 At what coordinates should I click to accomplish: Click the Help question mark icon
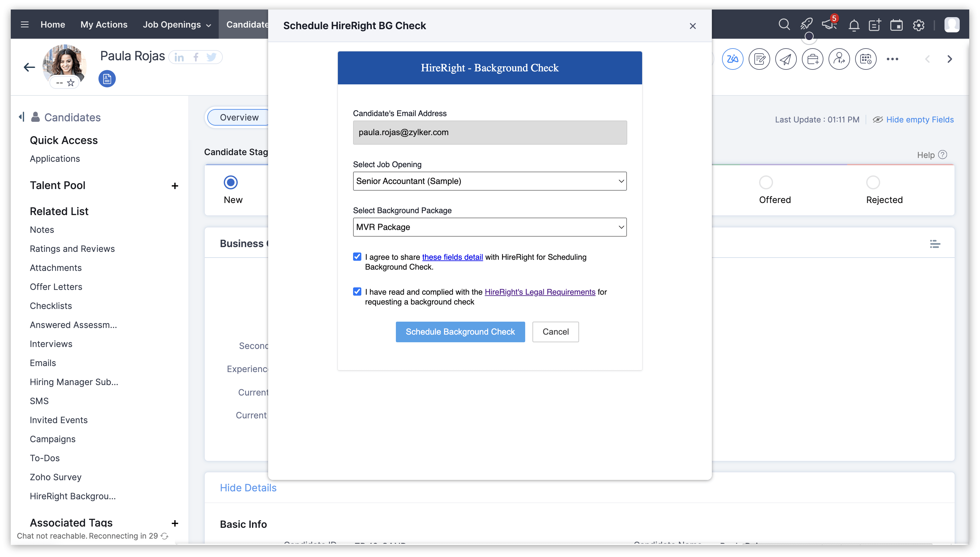[943, 154]
